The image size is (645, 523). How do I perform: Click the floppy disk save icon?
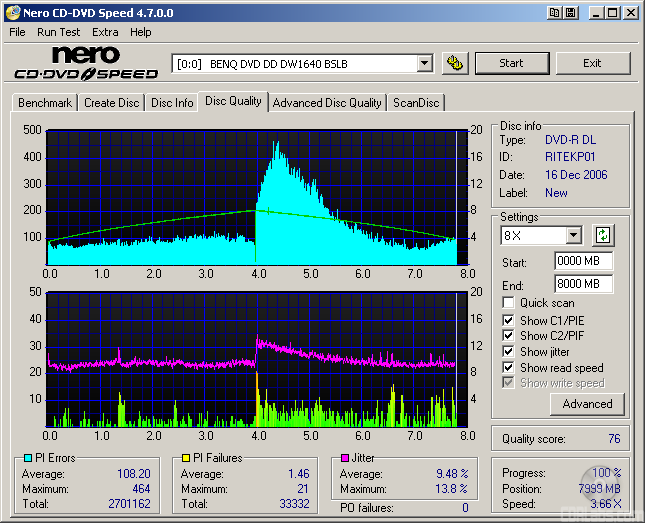click(570, 13)
